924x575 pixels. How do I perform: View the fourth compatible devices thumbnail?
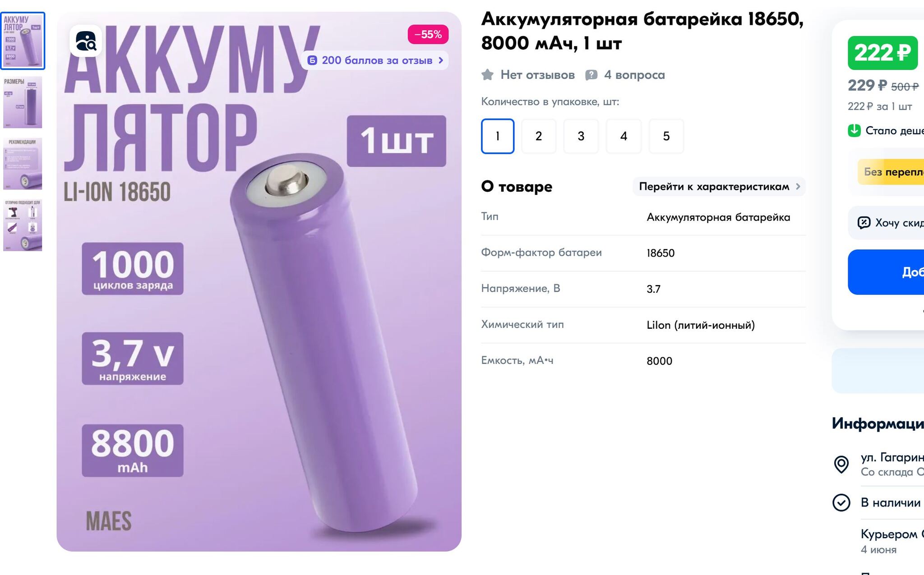point(23,225)
